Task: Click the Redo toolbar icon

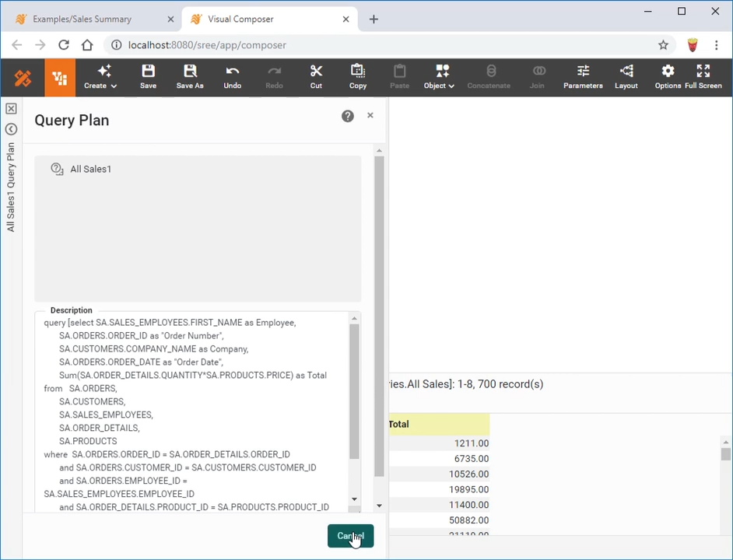Action: point(275,77)
